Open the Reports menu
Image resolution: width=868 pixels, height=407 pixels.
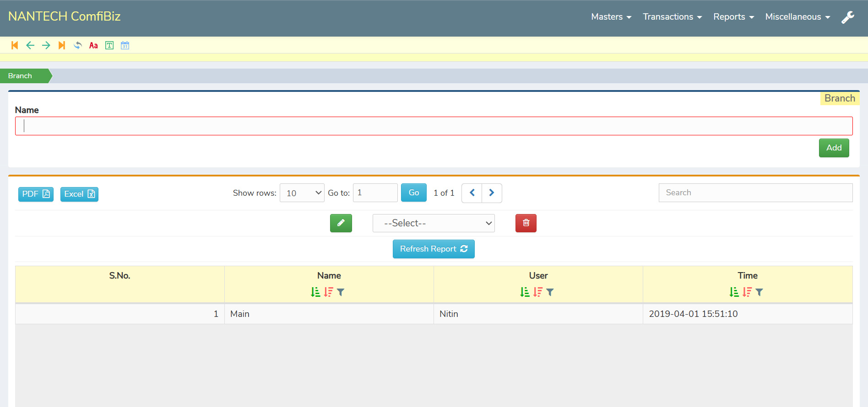tap(733, 17)
